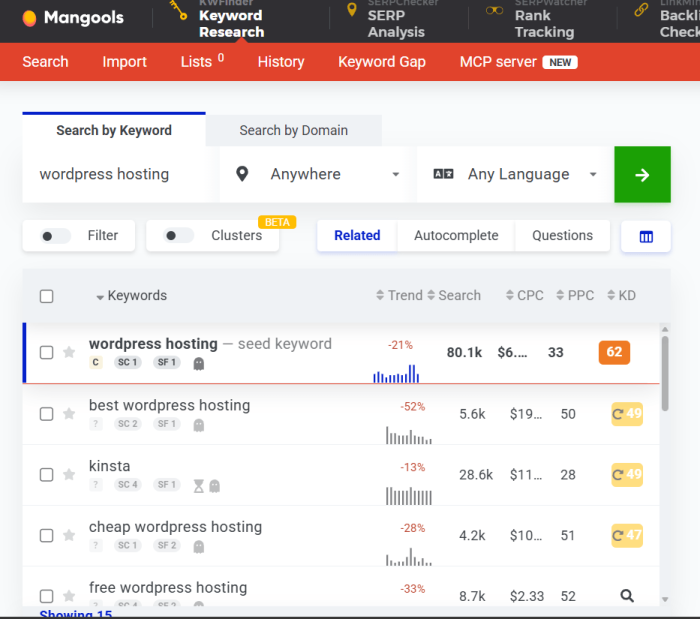Screen dimensions: 700x619
Task: Click the Mangools logo
Action: click(x=73, y=18)
